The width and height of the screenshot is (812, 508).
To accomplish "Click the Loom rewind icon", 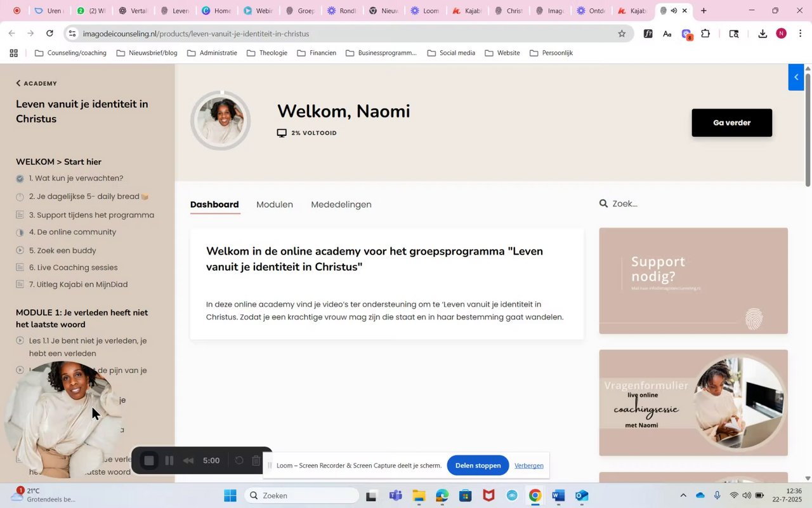I will [188, 460].
